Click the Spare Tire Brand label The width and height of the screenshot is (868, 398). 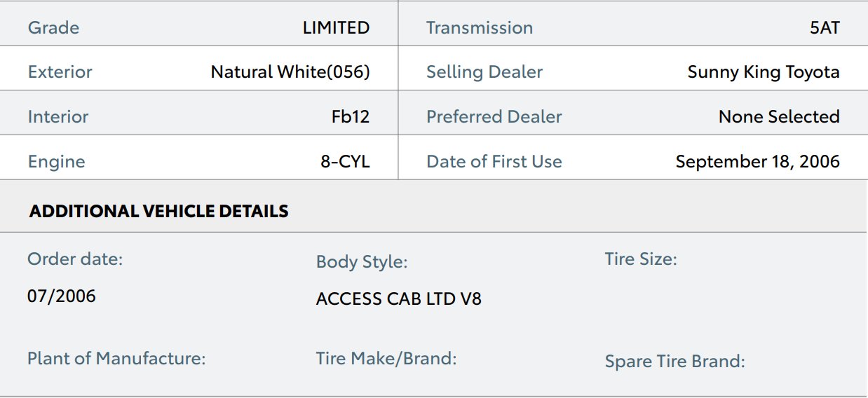[674, 362]
